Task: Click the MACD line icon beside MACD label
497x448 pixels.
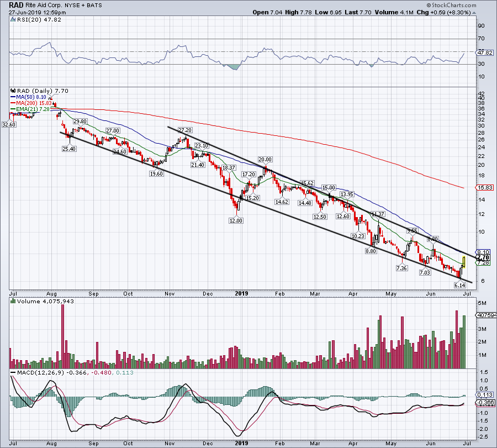Action: point(13,373)
